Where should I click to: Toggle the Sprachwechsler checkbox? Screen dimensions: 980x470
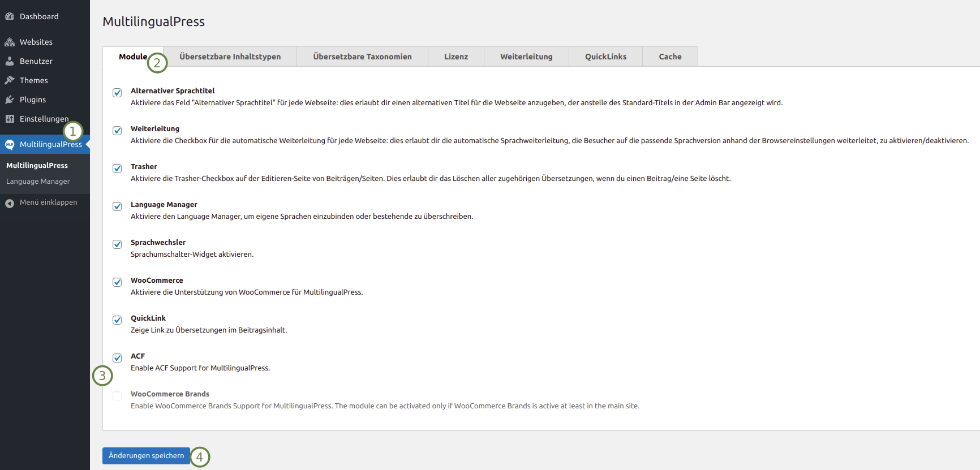tap(117, 244)
